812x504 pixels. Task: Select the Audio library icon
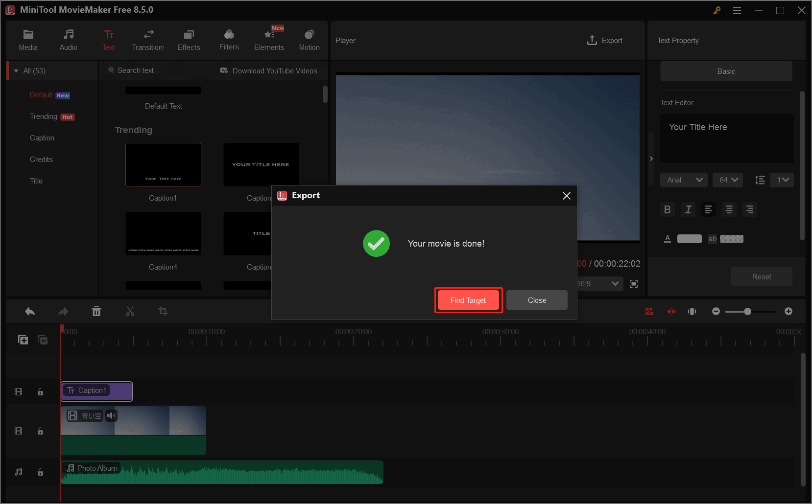(68, 39)
